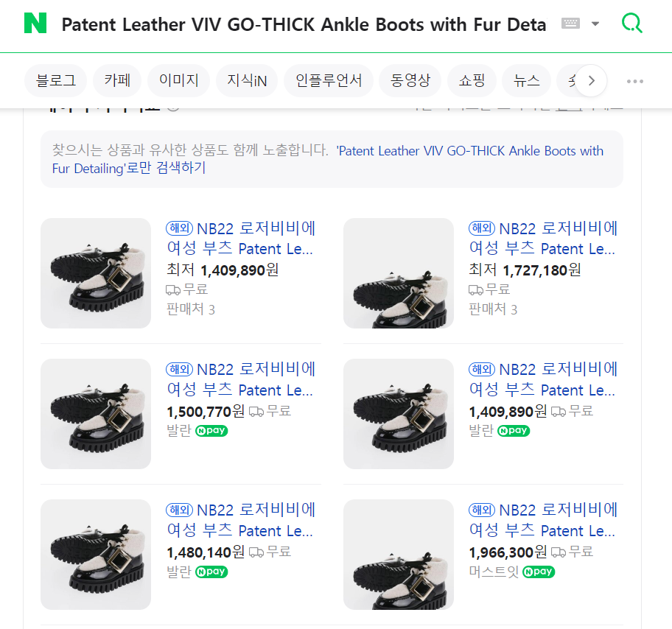Click Npay badge beside 발란 on 1,409,890원 item
Image resolution: width=672 pixels, height=629 pixels.
tap(514, 431)
